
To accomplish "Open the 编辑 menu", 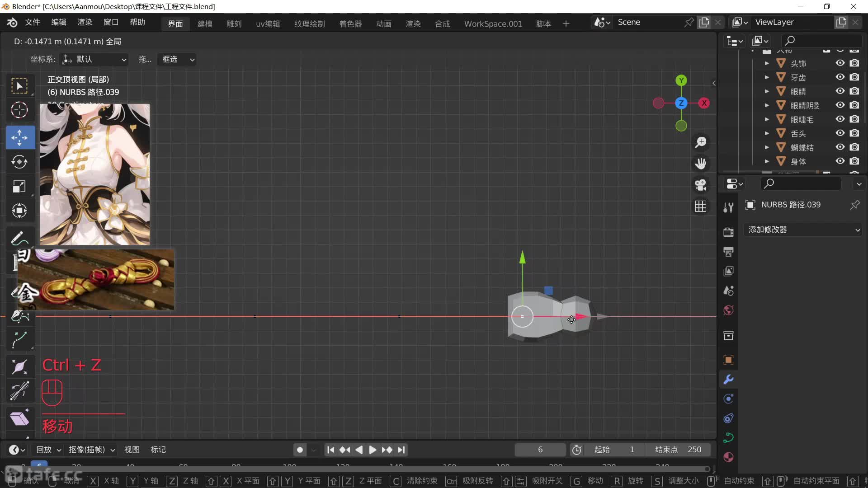I will 59,23.
